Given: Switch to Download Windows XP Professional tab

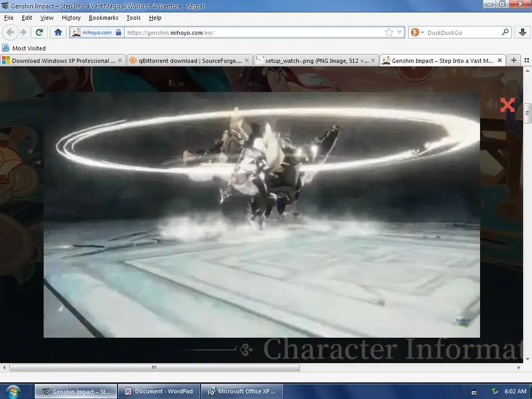Looking at the screenshot, I should pos(63,61).
